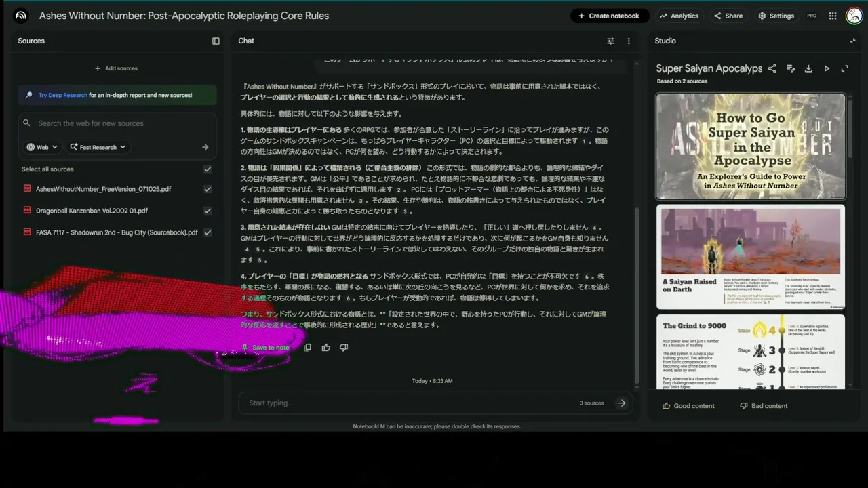Click the FASA 7117 Shadowrun PDF icon
Viewport: 868px width, 488px height.
pos(27,232)
